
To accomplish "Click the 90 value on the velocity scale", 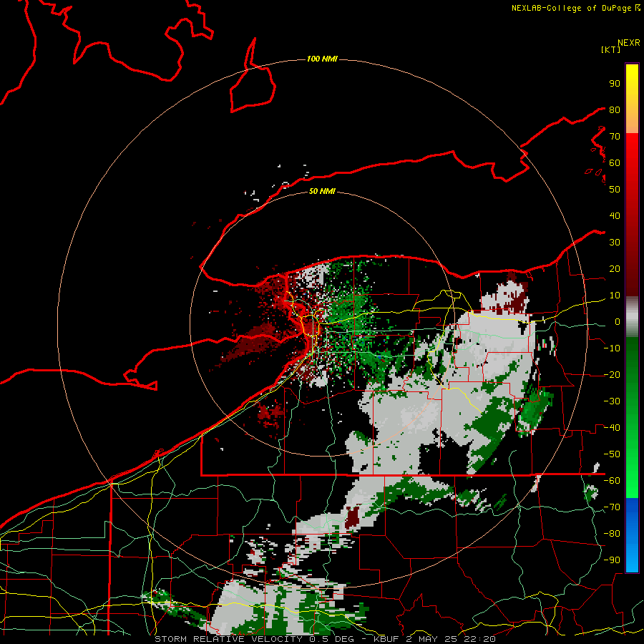I will (615, 84).
